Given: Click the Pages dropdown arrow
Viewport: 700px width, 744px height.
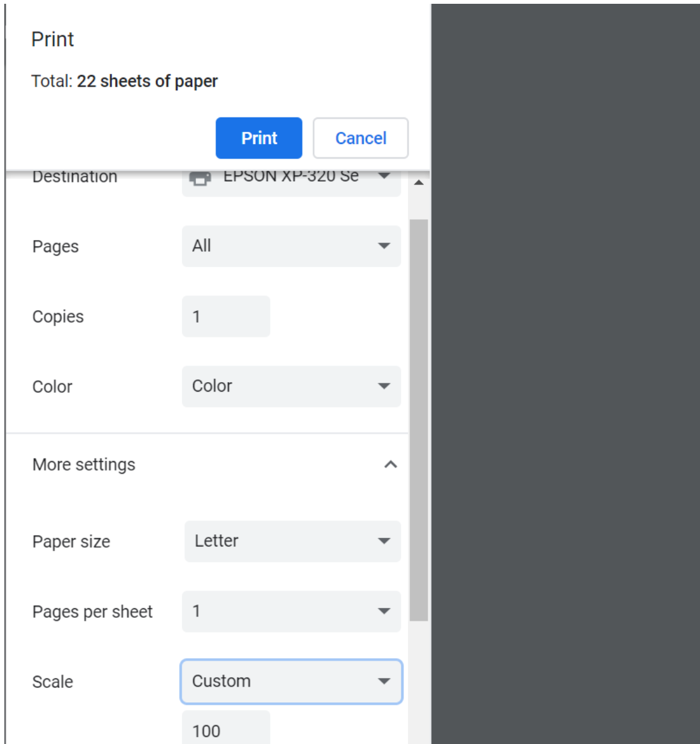Looking at the screenshot, I should 383,246.
